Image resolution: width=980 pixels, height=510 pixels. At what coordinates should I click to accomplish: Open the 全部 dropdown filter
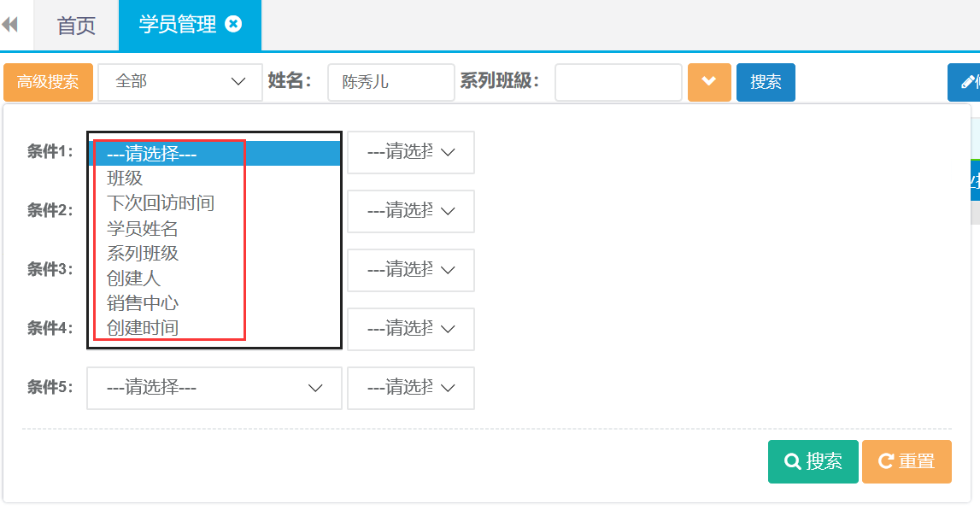[180, 82]
